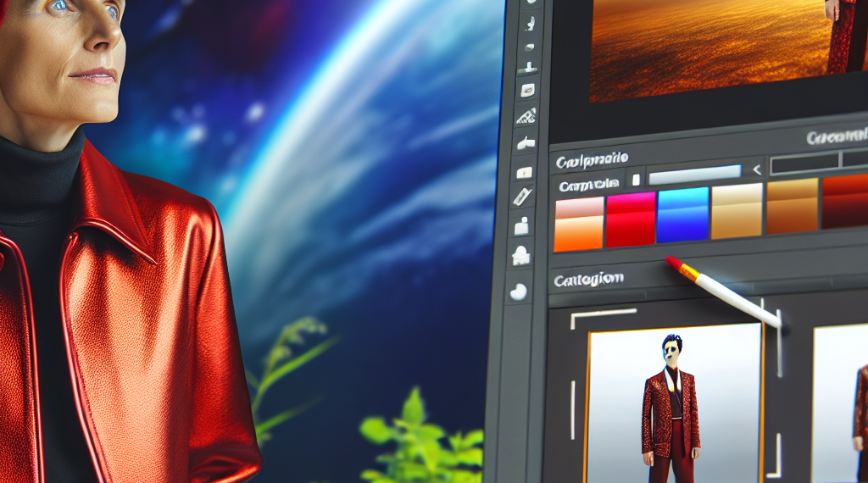Pick the peach-to-orange gradient swatch

click(x=578, y=224)
